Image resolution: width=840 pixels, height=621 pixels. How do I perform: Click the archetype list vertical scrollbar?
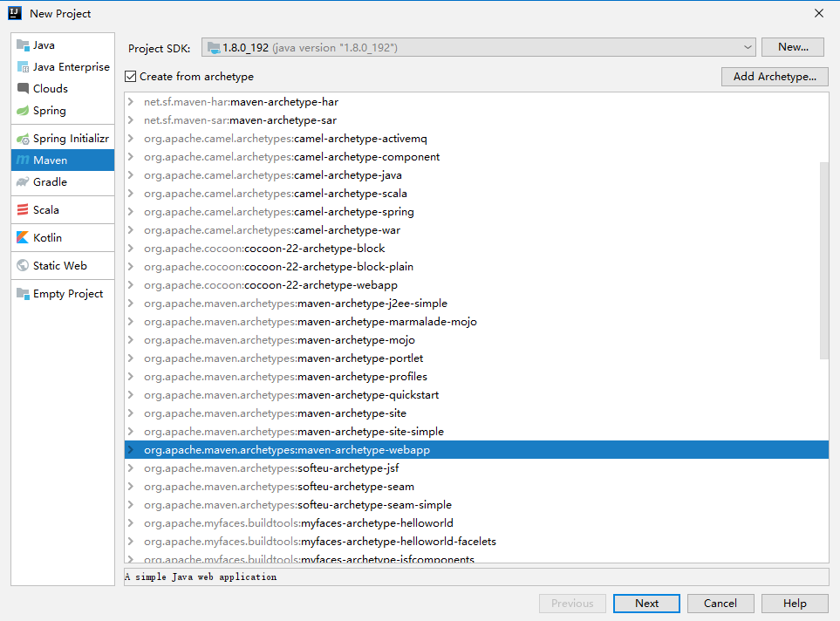[x=824, y=261]
